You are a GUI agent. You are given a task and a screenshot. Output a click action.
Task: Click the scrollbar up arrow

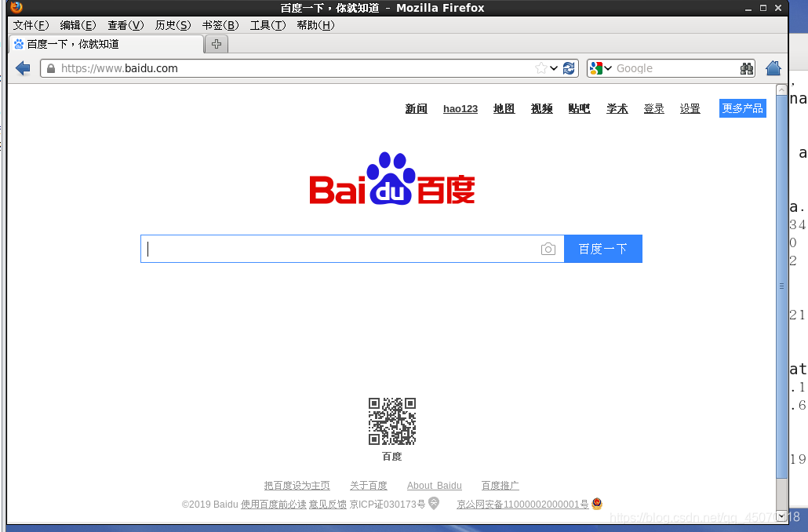781,89
